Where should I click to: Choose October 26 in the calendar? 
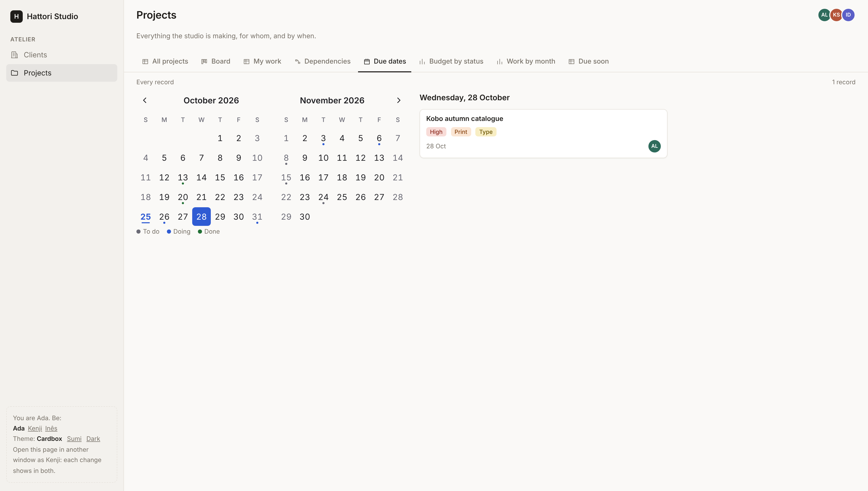click(164, 217)
